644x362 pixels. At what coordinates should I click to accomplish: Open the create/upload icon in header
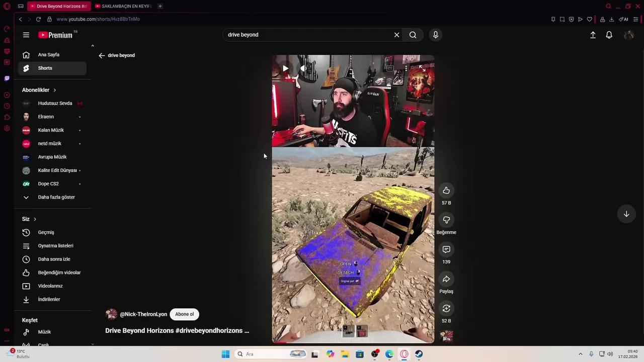pyautogui.click(x=593, y=35)
